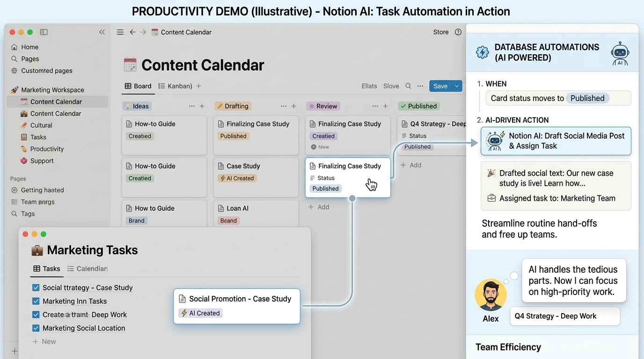Click plus icon in Ideas column header
Viewport: 644px width, 359px height.
tap(202, 106)
